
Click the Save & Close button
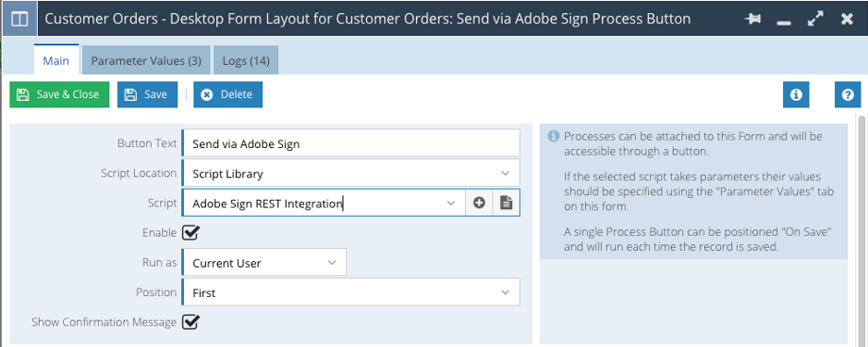[x=59, y=94]
